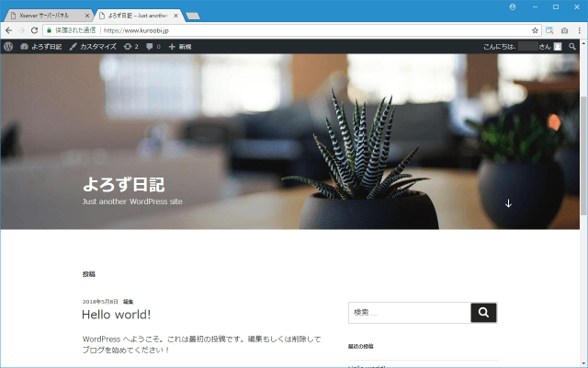Open a new browser tab
588x368 pixels.
point(193,16)
